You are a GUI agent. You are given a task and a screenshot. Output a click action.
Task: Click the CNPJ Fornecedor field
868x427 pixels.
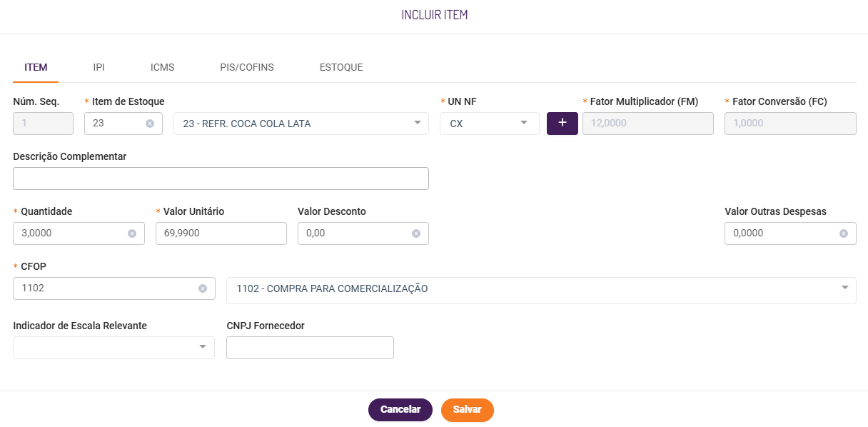[x=310, y=348]
